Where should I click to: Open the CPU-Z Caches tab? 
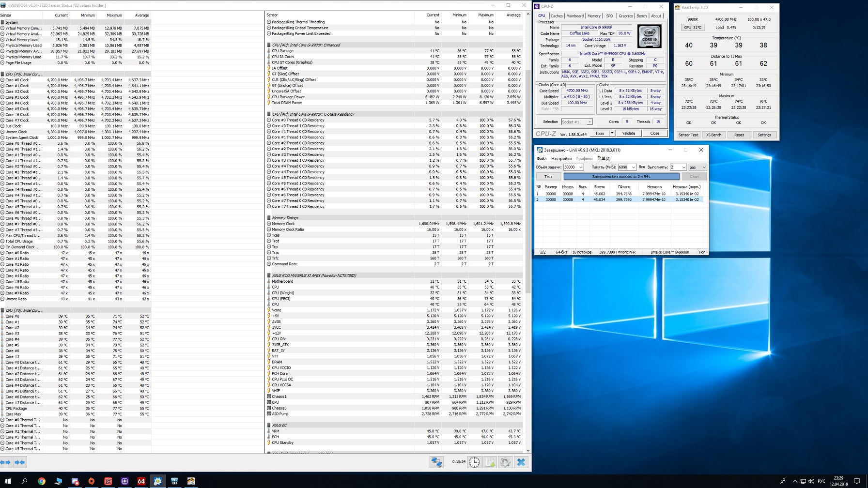[557, 16]
